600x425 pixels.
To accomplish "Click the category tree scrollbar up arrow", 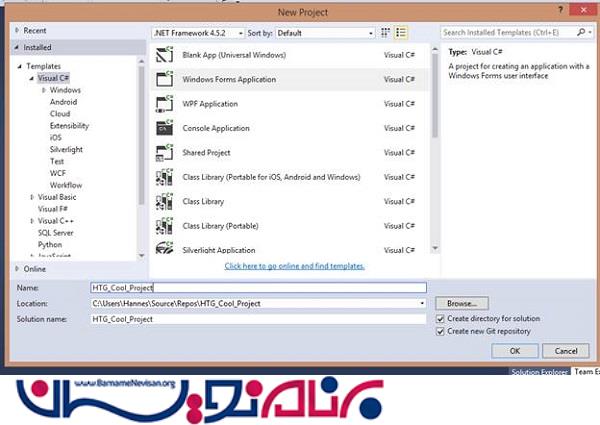I will click(141, 61).
